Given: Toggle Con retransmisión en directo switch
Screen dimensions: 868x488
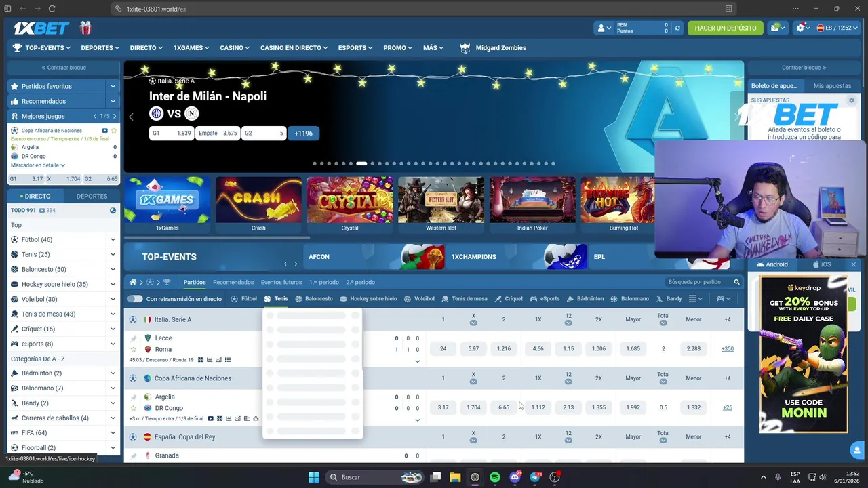Looking at the screenshot, I should tap(135, 299).
